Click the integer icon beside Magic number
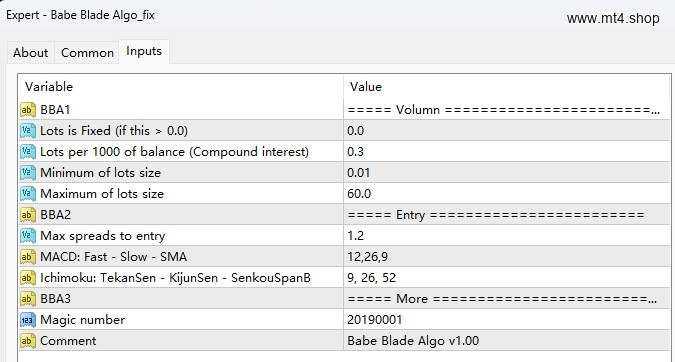Viewport: 675px width, 362px height. (x=28, y=320)
